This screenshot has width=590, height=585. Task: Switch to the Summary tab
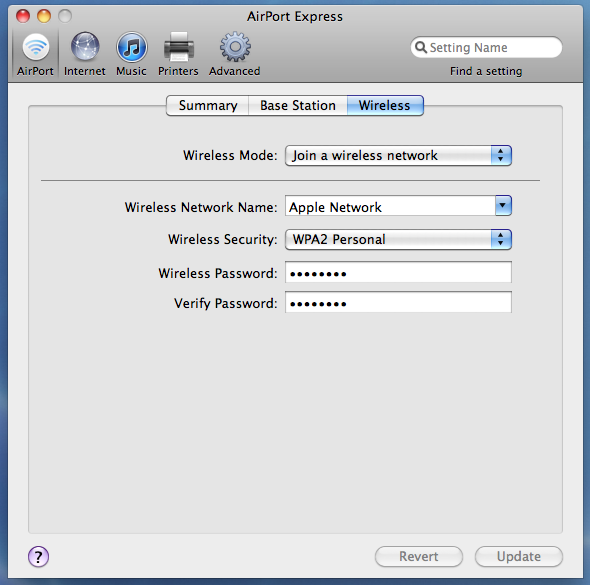pyautogui.click(x=207, y=105)
